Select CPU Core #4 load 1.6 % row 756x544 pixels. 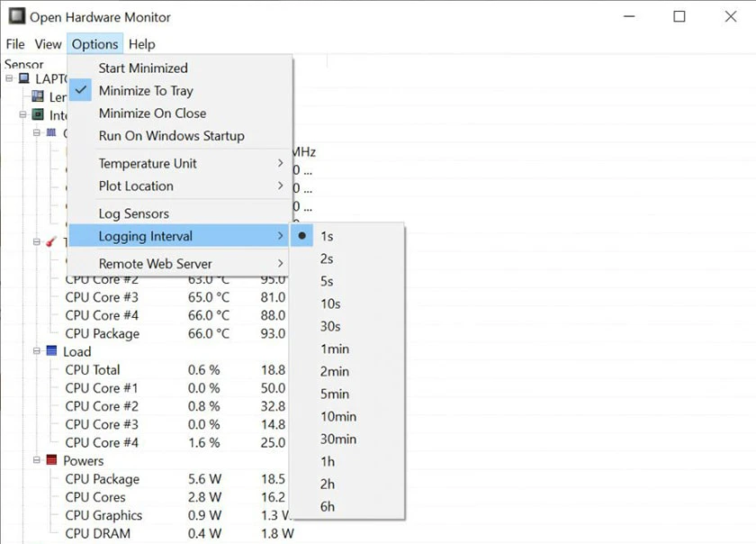tap(175, 442)
